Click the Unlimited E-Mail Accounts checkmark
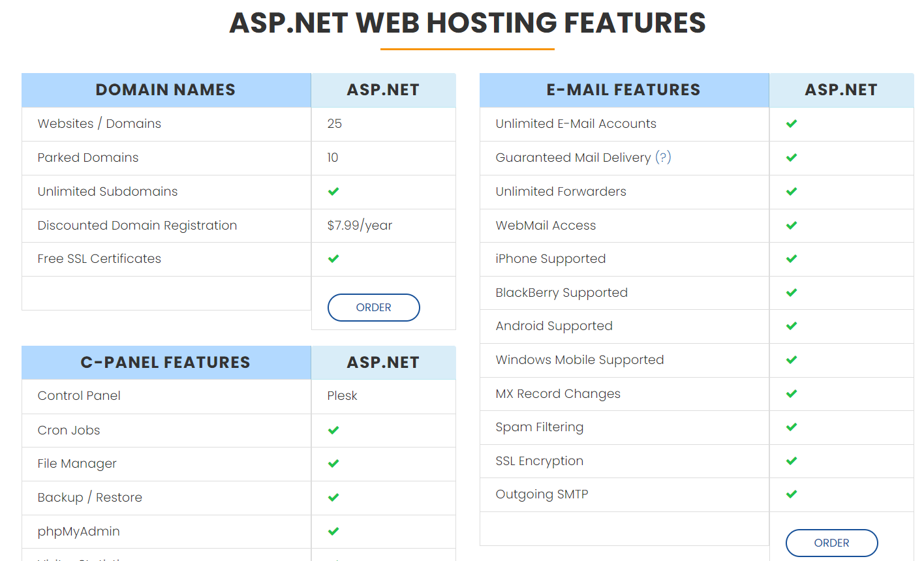Screen dimensions: 924x561 click(792, 123)
